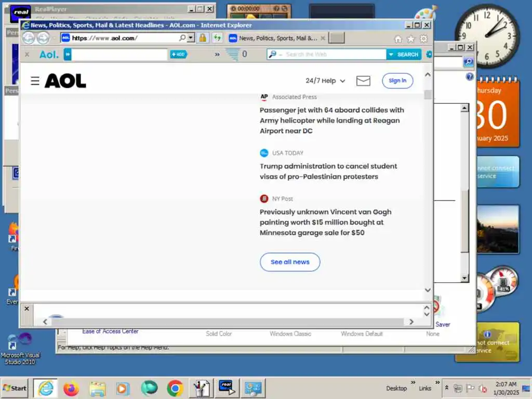
Task: Open the Start menu
Action: tap(14, 388)
